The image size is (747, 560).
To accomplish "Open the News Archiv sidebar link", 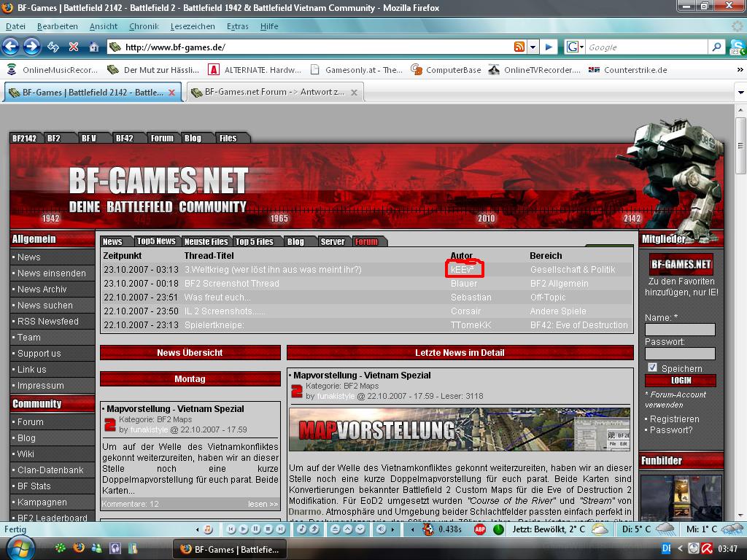I will [x=42, y=289].
